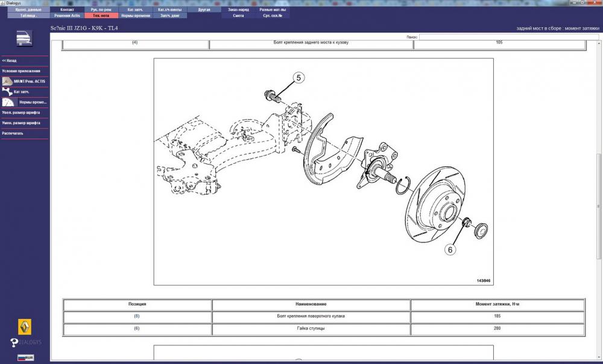Open the Рук. по рем tab
Image resolution: width=603 pixels, height=364 pixels.
(x=101, y=10)
